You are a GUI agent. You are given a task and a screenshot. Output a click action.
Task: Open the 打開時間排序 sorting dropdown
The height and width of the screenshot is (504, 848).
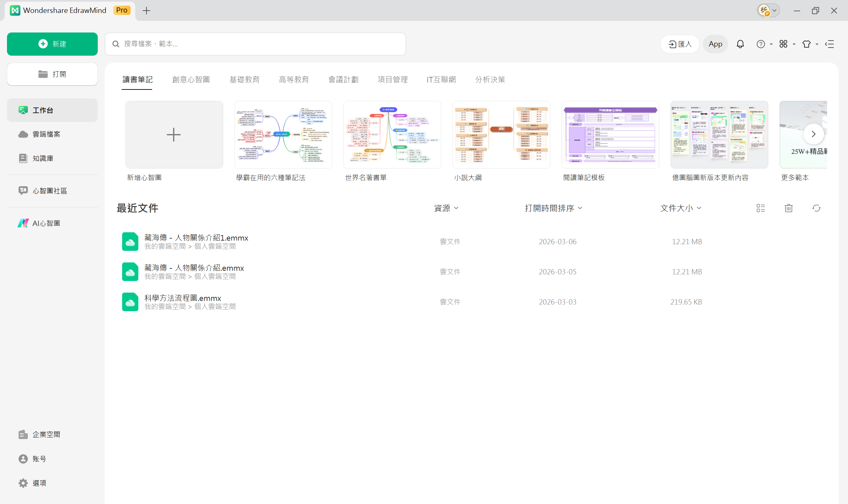[552, 208]
